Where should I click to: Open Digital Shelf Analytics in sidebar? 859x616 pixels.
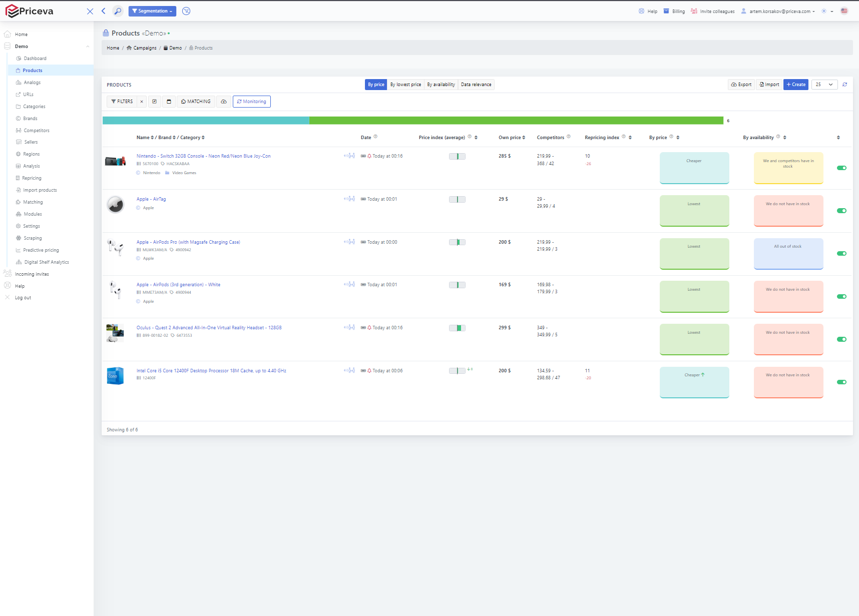point(47,262)
